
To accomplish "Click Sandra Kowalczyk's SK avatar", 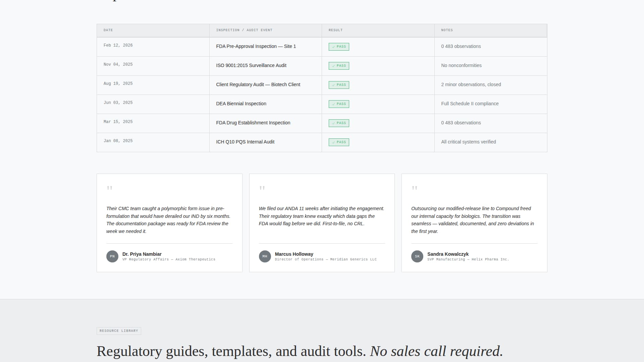I will pos(417,256).
